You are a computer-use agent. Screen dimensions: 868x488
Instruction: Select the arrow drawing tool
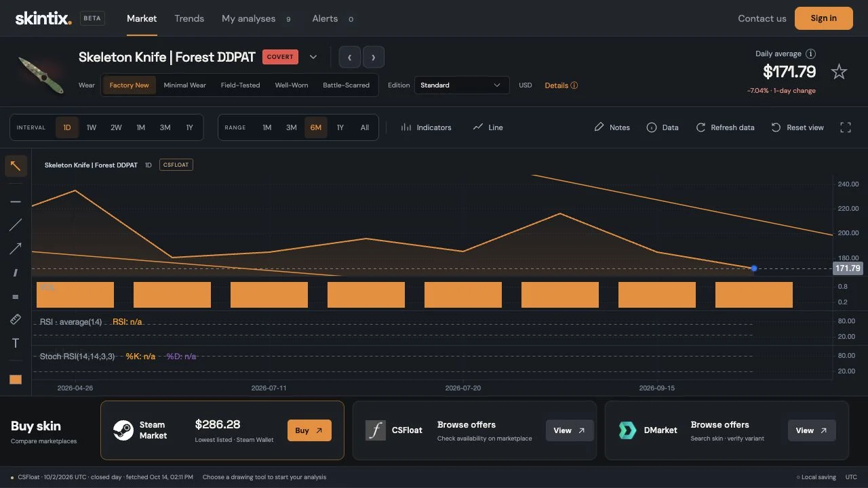pos(16,249)
